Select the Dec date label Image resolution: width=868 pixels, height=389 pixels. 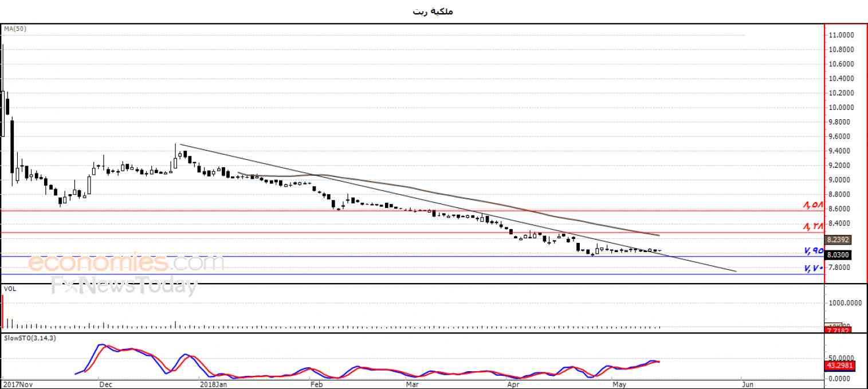tap(105, 384)
